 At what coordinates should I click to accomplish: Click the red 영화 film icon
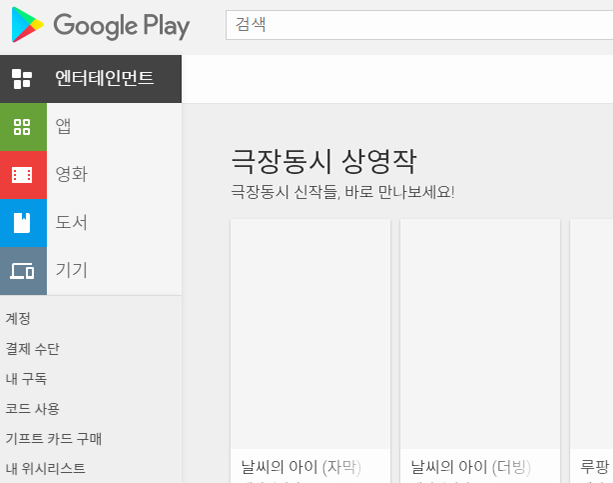pos(23,175)
